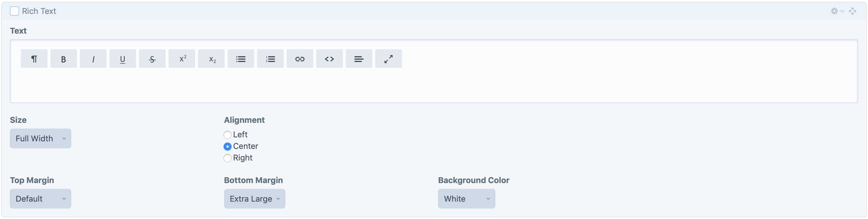
Task: Open the Top Margin dropdown showing Default
Action: click(x=40, y=199)
